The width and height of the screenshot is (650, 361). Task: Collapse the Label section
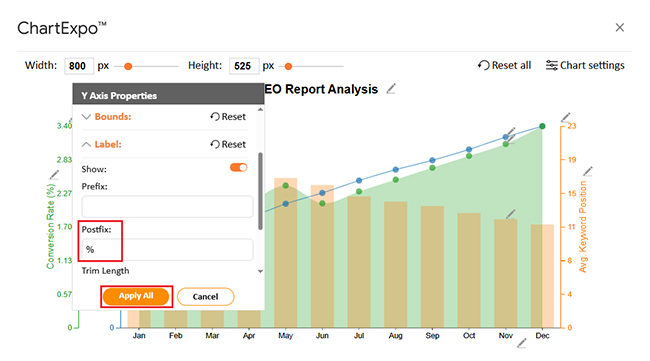[86, 144]
